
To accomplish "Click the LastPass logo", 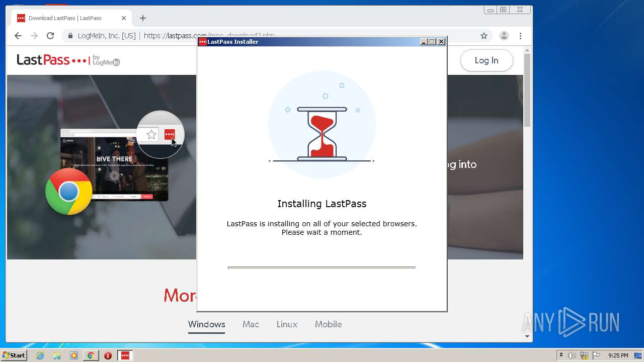I will [68, 60].
